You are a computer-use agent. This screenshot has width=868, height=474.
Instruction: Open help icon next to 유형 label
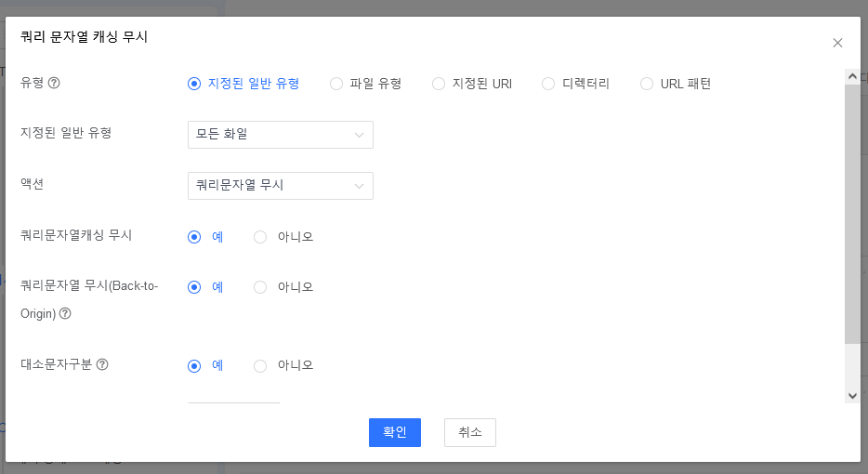54,83
